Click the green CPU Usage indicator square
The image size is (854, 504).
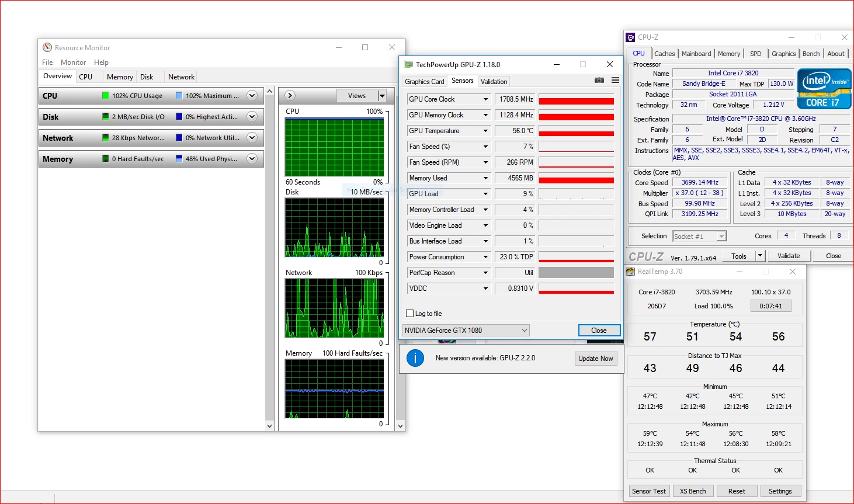click(106, 95)
